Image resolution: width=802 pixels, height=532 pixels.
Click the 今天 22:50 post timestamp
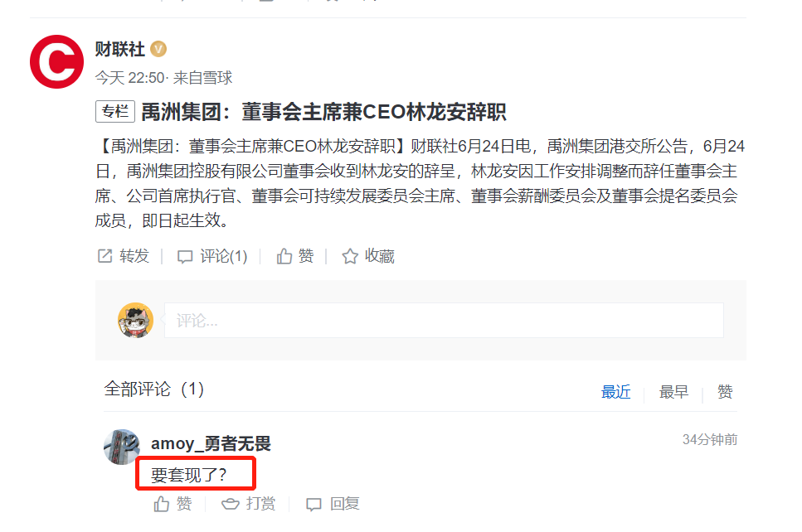[130, 78]
